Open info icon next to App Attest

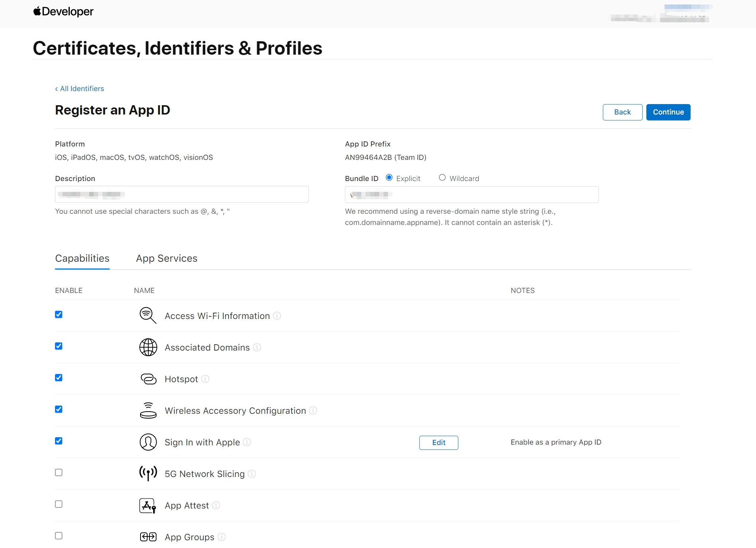216,505
